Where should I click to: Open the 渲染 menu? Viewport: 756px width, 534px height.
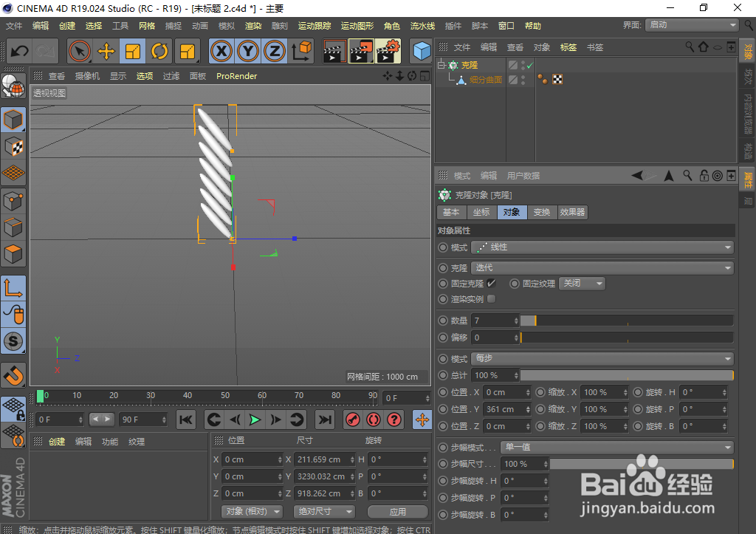click(x=253, y=26)
